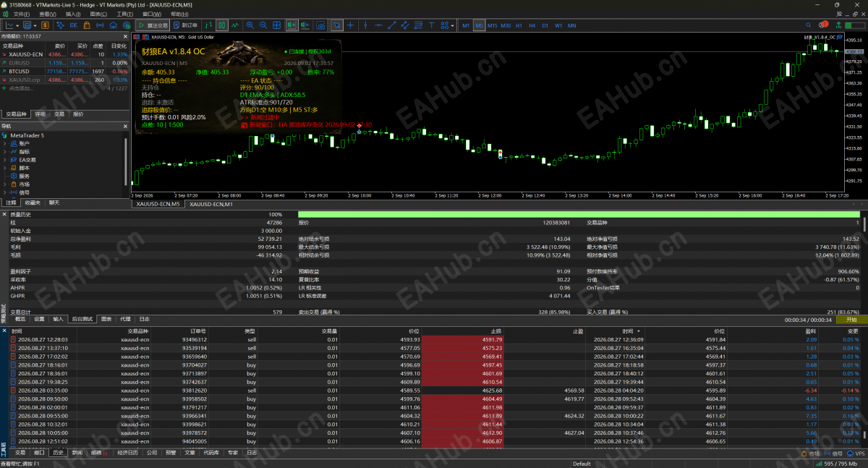Screen dimensions: 868x468
Task: Zoom out on the chart
Action: pos(263,25)
